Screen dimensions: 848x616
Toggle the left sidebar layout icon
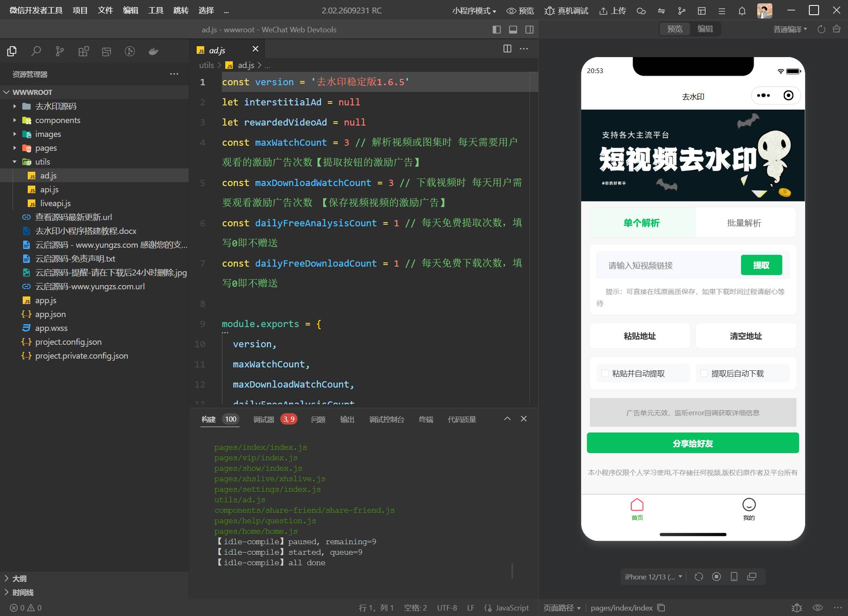point(496,29)
